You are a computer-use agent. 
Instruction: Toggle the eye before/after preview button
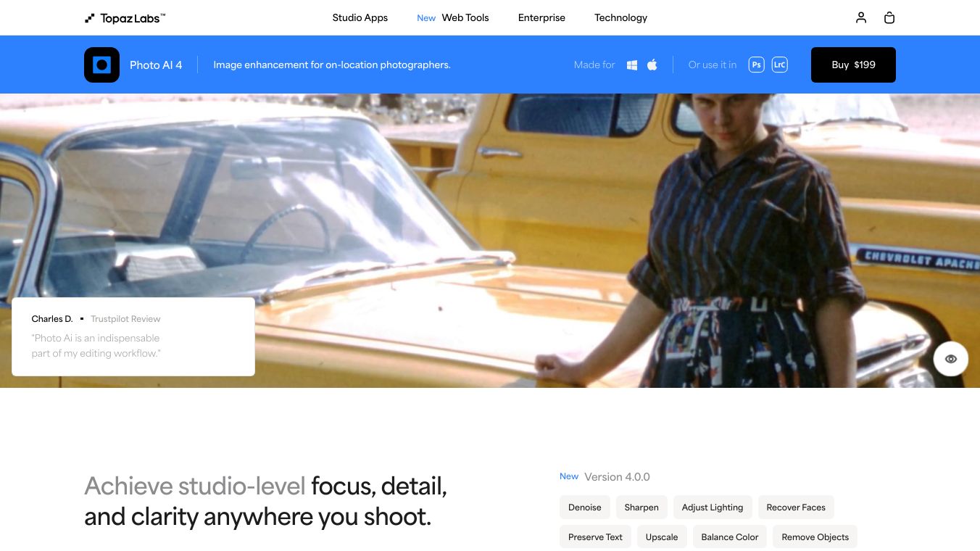point(951,359)
